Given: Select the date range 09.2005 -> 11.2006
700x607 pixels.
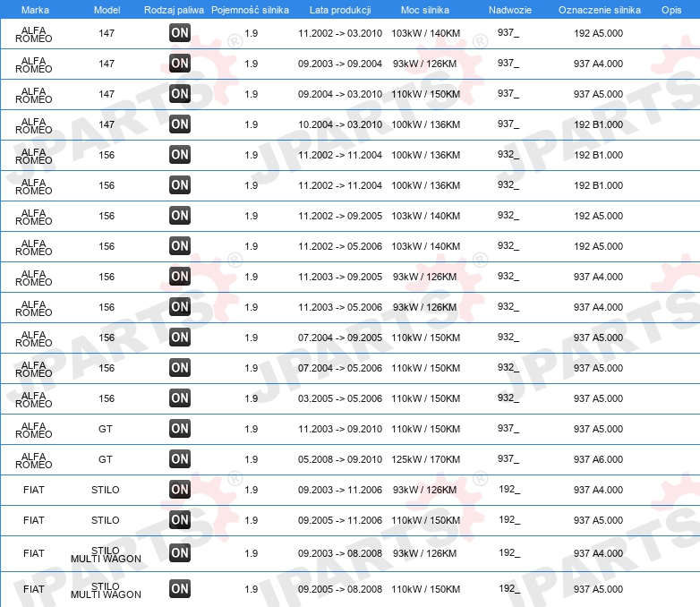Looking at the screenshot, I should click(340, 520).
